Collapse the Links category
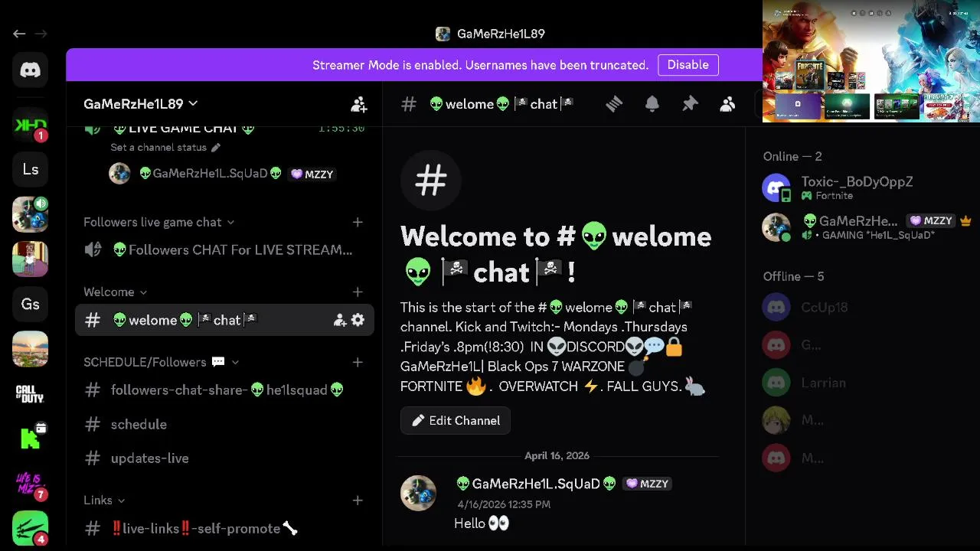 104,500
